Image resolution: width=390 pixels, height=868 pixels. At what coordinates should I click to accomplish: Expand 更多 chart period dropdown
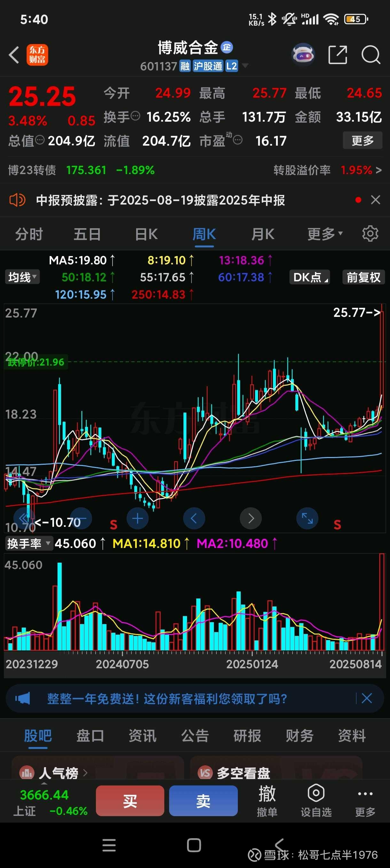click(x=325, y=234)
